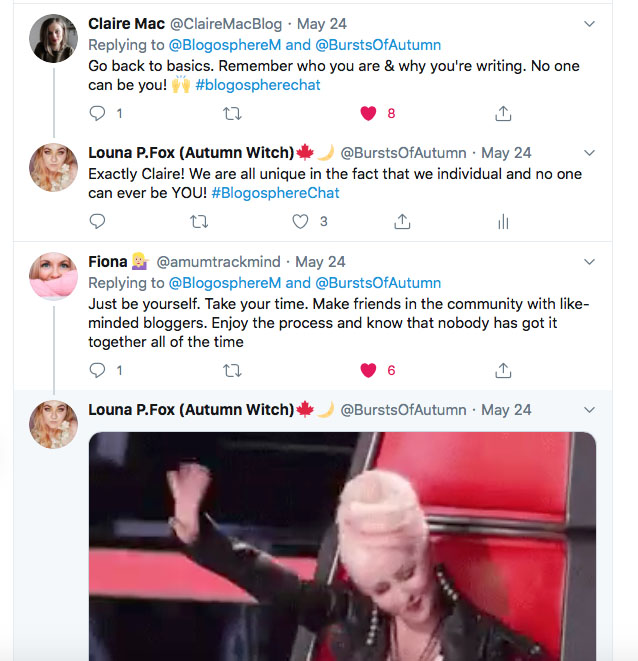Open tweet menu on Louna's GIF tweet
This screenshot has width=638, height=661.
(x=589, y=410)
